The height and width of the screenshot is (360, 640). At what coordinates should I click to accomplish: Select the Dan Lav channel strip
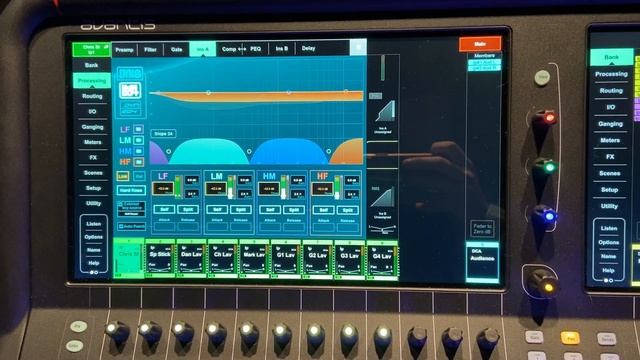(x=191, y=259)
